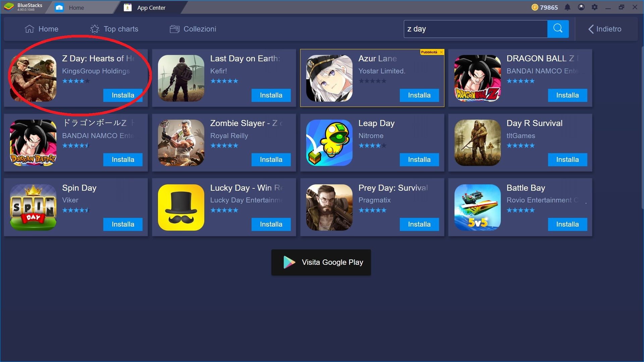Click Visita Google Play button
The height and width of the screenshot is (362, 644).
(x=322, y=262)
